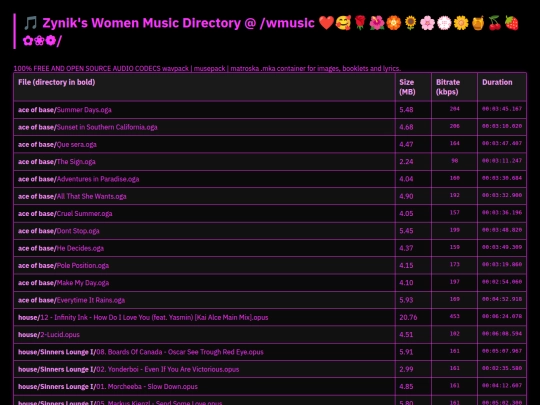Click size value 20.76
540x405 pixels.
tap(408, 318)
